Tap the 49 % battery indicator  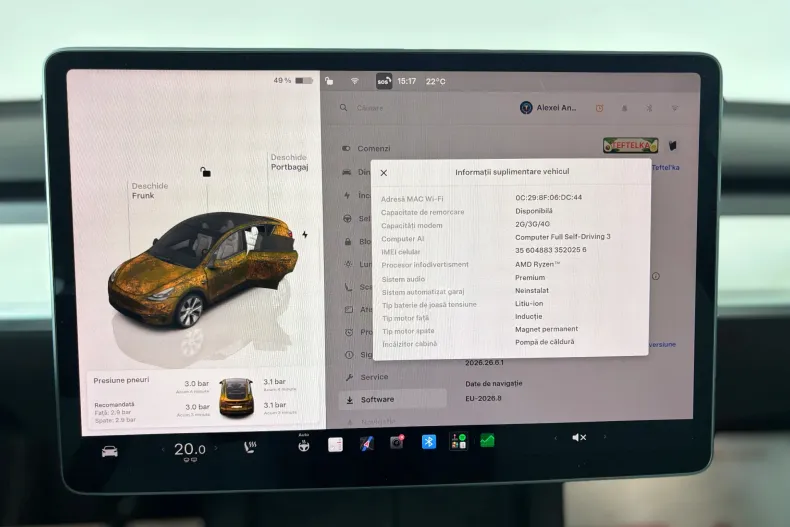click(293, 80)
